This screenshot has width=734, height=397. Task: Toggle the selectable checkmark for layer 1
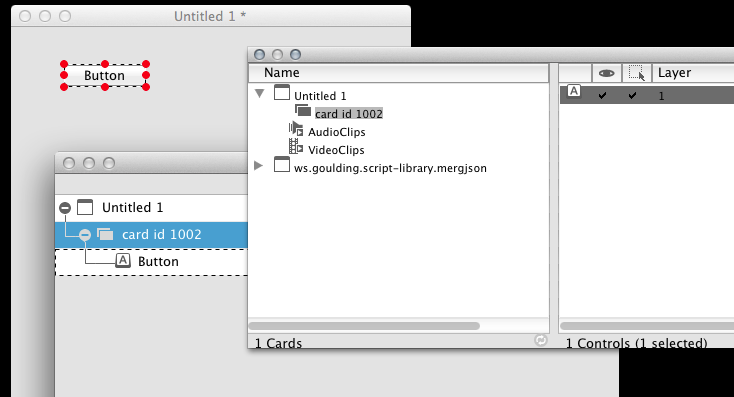632,96
